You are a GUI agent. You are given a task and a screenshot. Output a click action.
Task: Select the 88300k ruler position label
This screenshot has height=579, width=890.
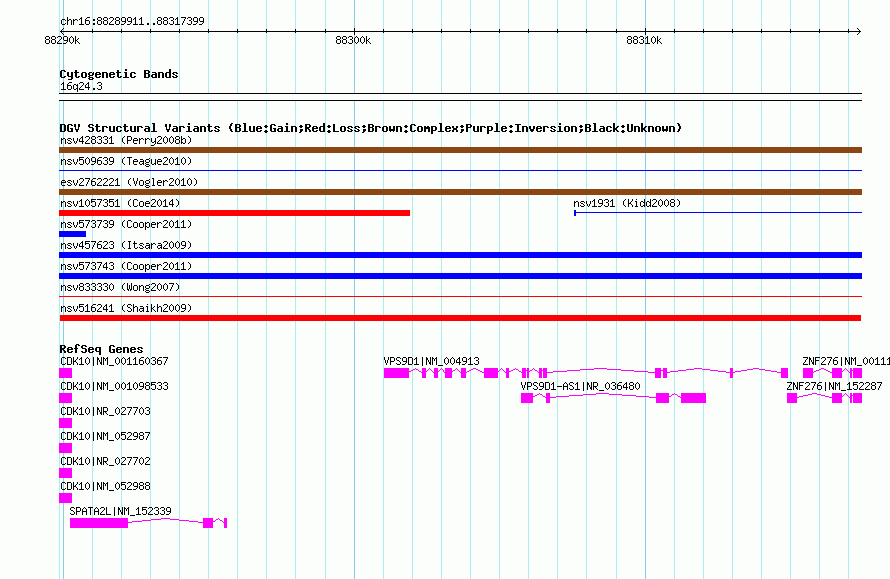353,40
